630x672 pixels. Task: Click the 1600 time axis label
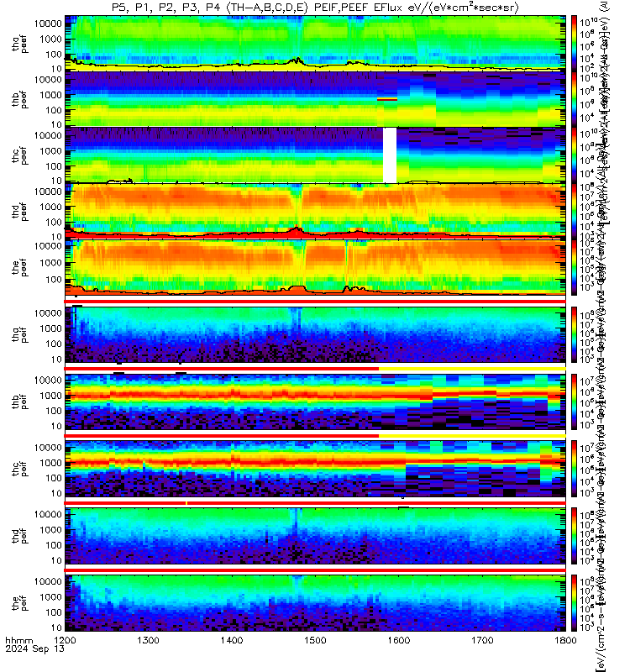pyautogui.click(x=398, y=640)
